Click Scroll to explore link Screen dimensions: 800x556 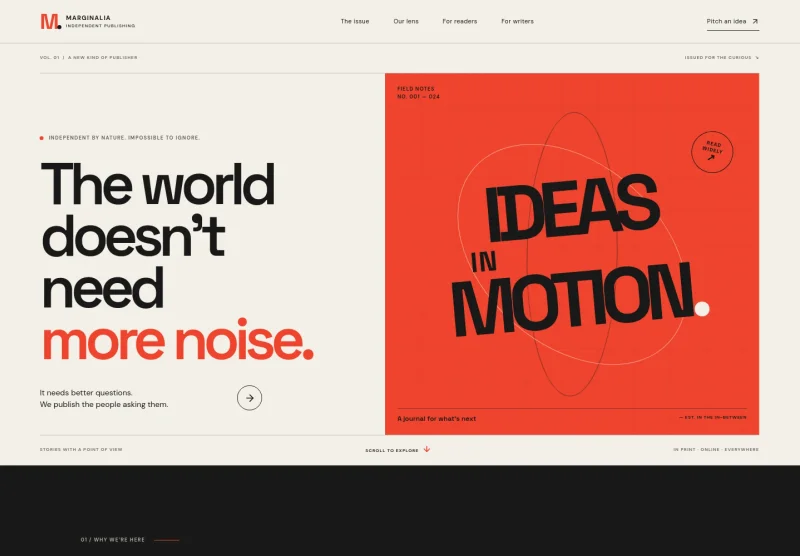[x=397, y=450]
